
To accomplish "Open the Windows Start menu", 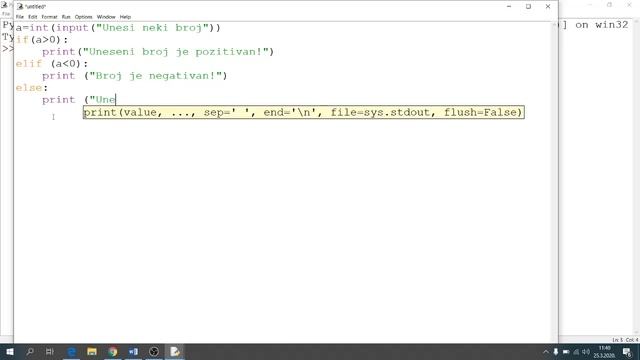I will coord(10,351).
